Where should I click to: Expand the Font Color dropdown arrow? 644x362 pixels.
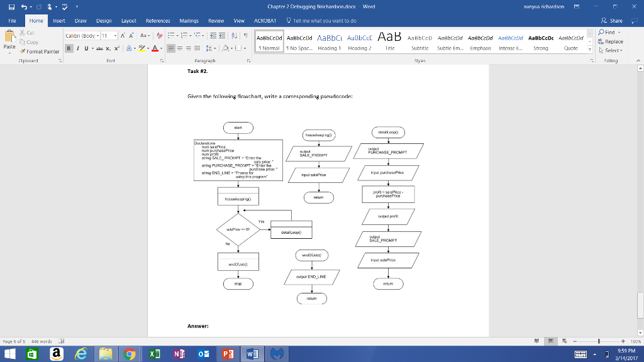click(x=161, y=48)
